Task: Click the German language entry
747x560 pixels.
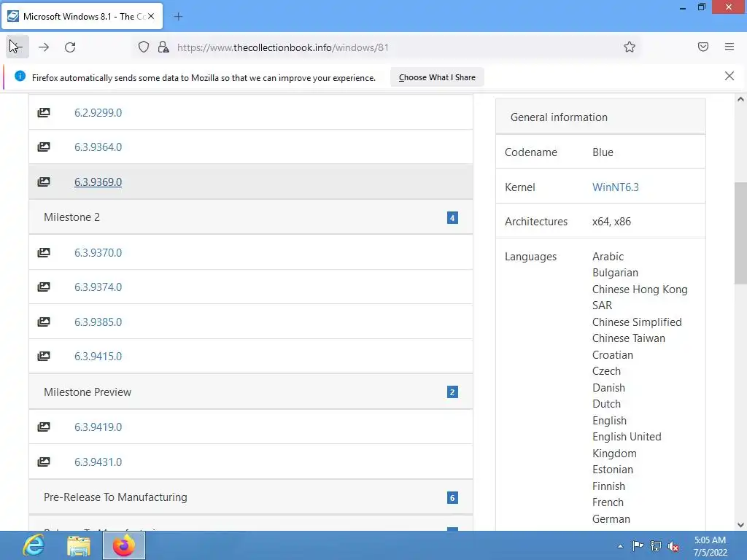Action: 611,519
